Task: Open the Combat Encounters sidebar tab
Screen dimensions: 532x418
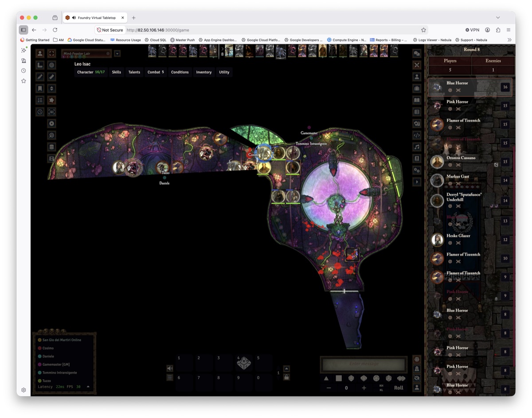Action: coord(417,65)
